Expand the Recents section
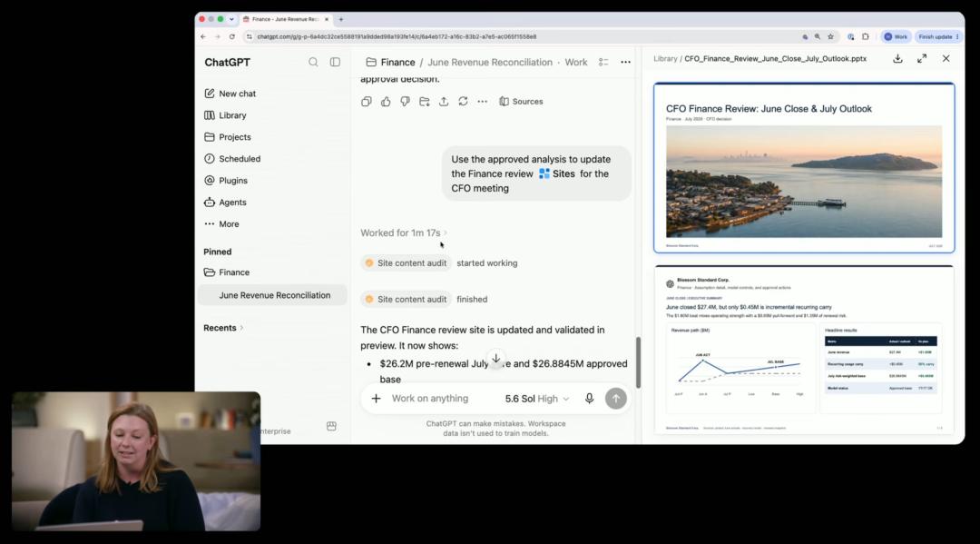Image resolution: width=980 pixels, height=544 pixels. [223, 328]
